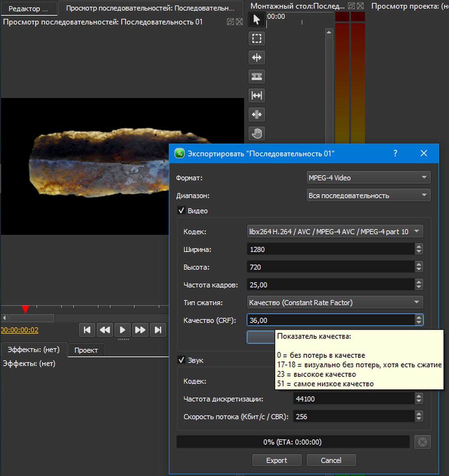Choose the Slip tool
Screen dimensions: 449x476
click(x=257, y=96)
